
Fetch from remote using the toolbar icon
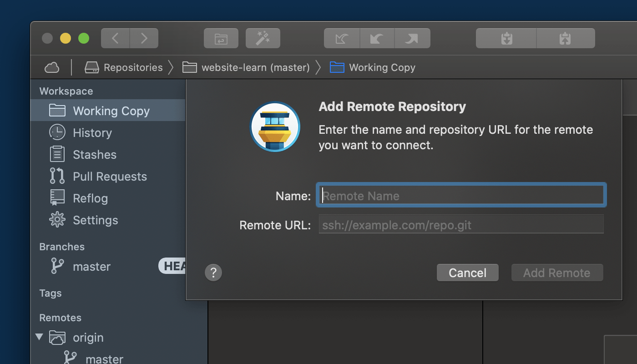tap(342, 38)
